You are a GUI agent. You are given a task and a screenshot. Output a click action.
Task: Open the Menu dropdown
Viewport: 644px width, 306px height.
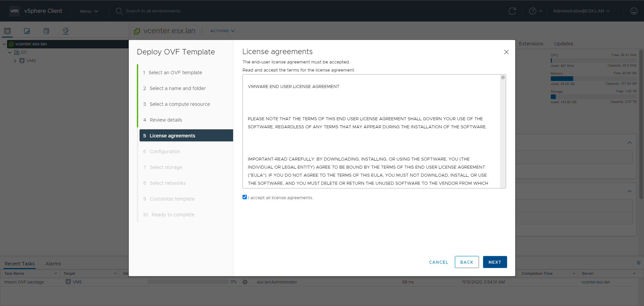point(89,11)
